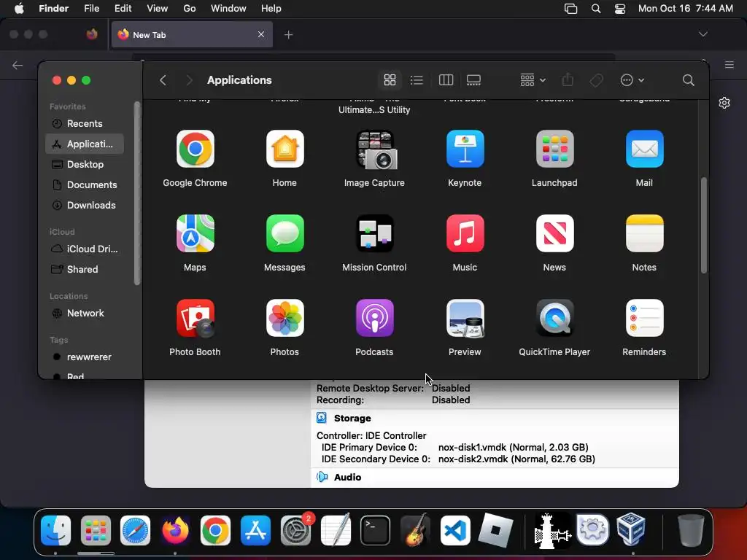
Task: Click the Finder main content scrollbar
Action: point(704,225)
